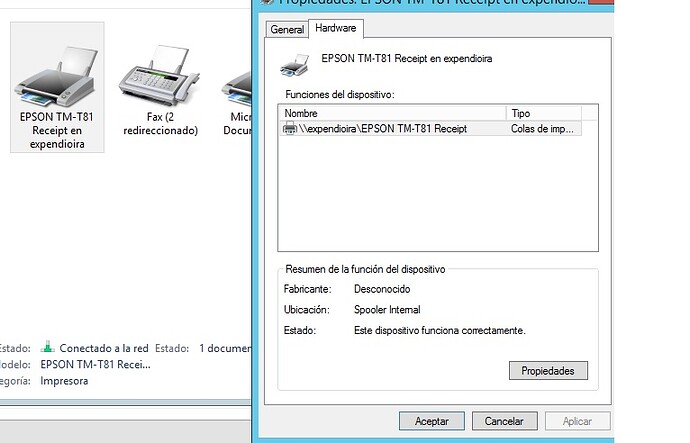Viewport: 690px width, 443px height.
Task: Dismiss dialog with Cancelar button
Action: (504, 421)
